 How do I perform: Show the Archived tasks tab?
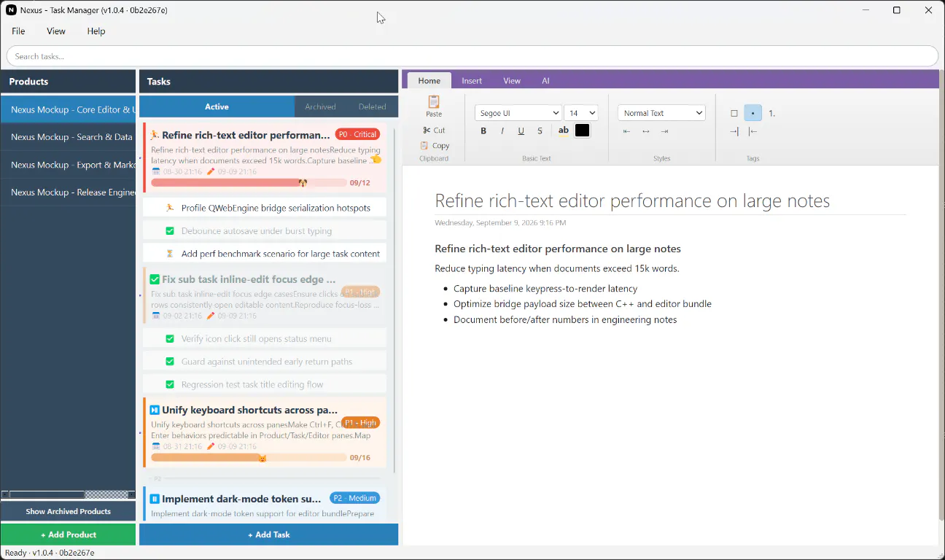coord(320,106)
